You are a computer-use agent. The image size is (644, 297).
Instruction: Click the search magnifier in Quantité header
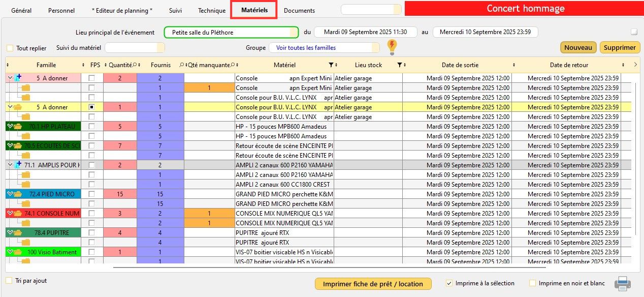point(135,65)
